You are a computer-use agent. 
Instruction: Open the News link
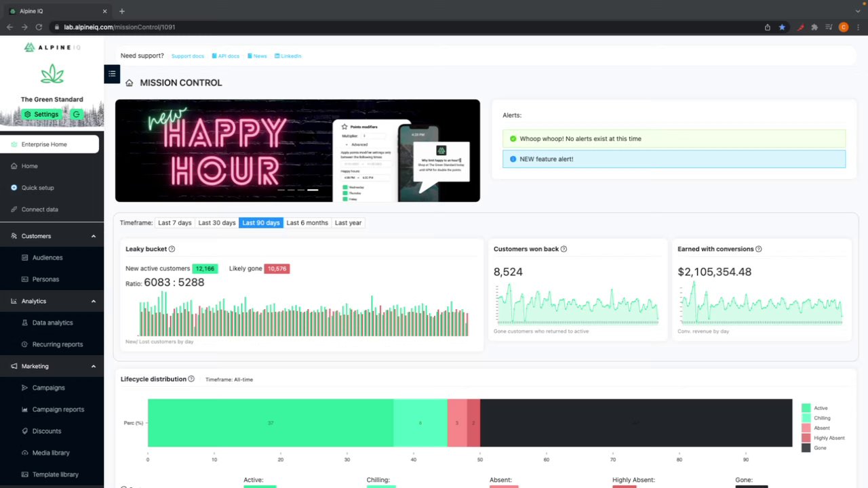[x=257, y=56]
